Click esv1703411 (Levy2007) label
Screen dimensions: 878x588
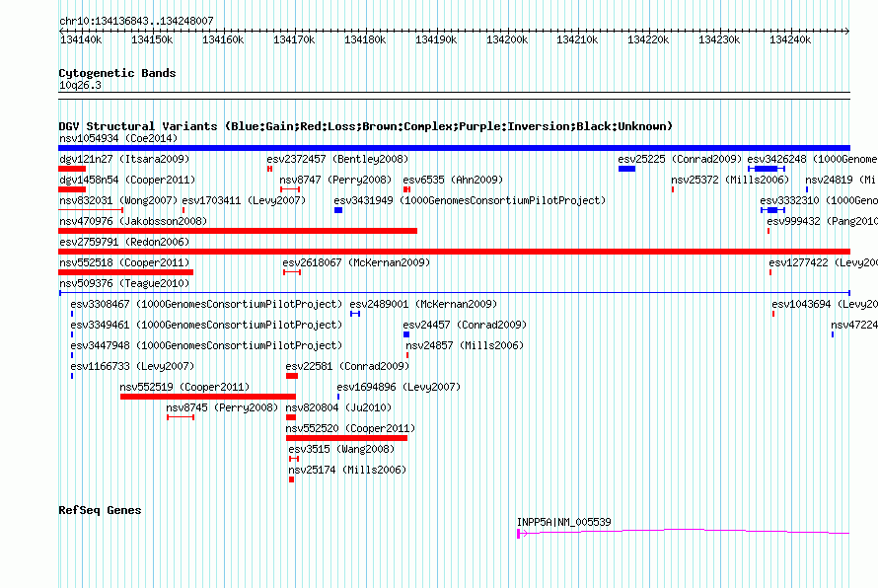tap(244, 200)
